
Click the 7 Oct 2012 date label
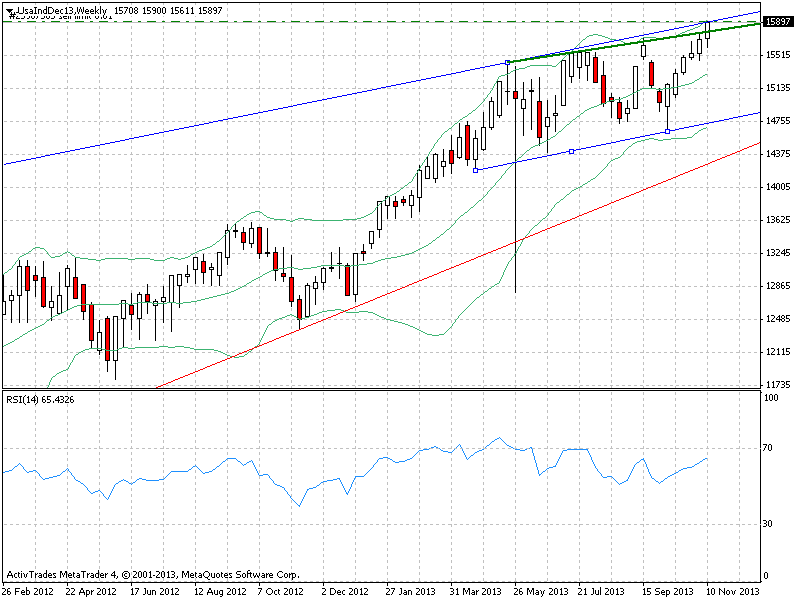(x=280, y=592)
